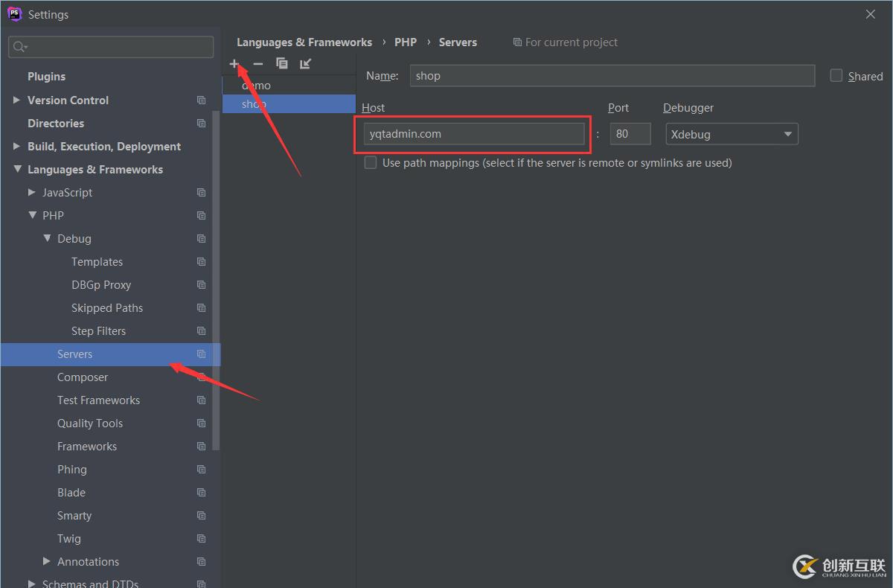This screenshot has height=588, width=893.
Task: Click the plus icon to add server
Action: (234, 64)
